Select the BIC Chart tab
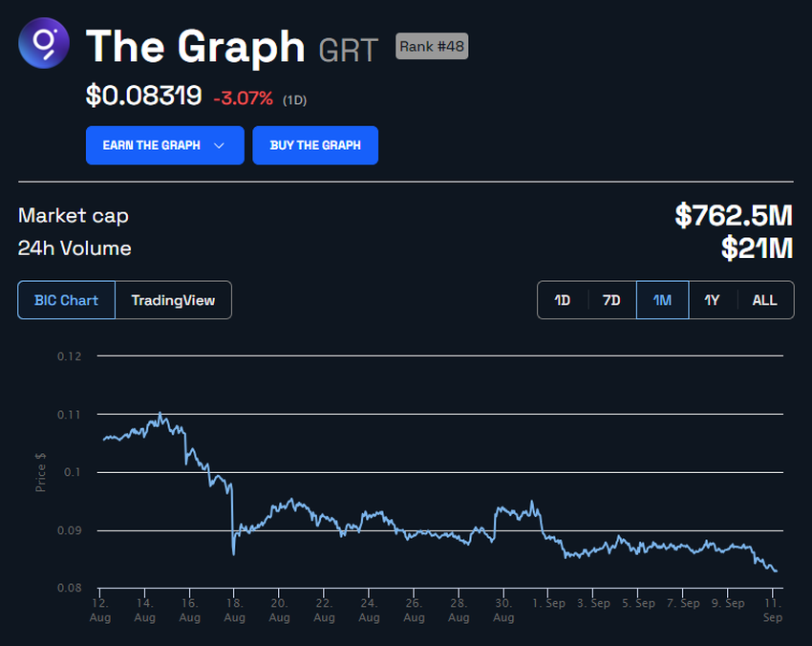This screenshot has height=646, width=812. click(x=66, y=299)
